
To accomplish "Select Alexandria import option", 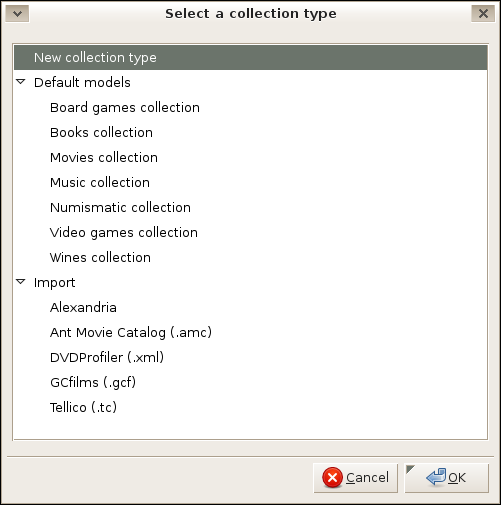I will 83,307.
